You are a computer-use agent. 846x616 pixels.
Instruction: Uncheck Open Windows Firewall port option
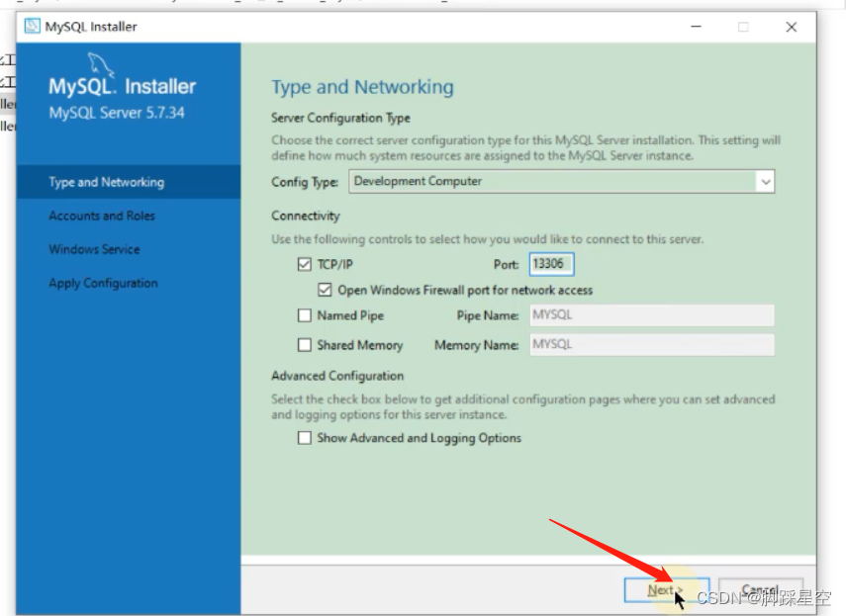325,290
